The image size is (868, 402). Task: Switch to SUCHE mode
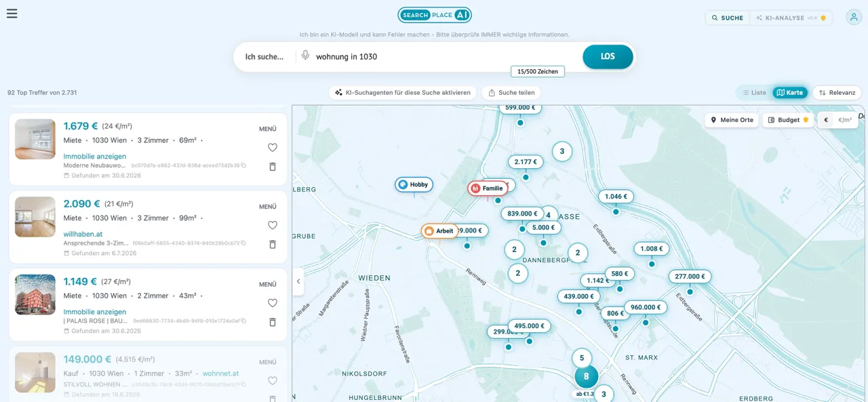(x=728, y=18)
